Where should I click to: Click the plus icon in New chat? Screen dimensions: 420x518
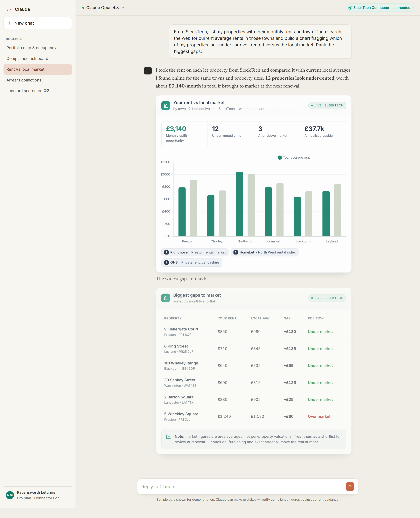point(9,23)
